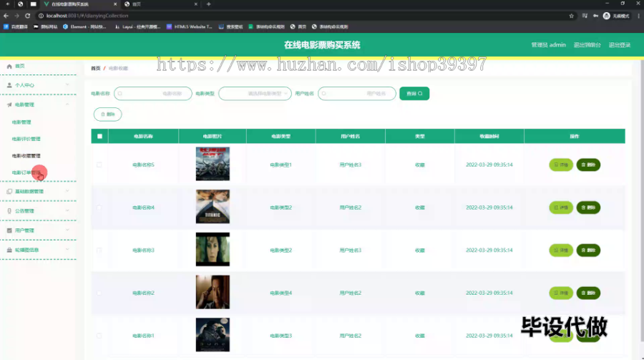Check the row checkbox for 电影名称3

99,250
